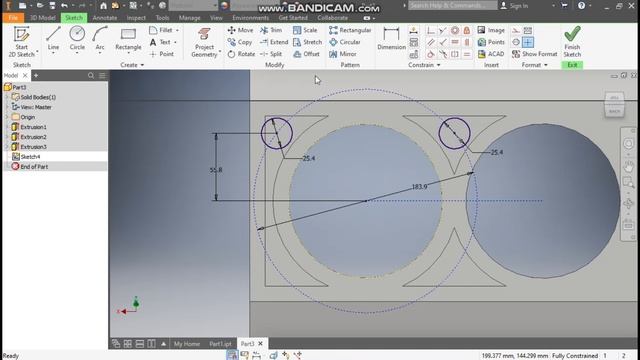Apply the Fillet tool
Screen dimensions: 640x360
tap(162, 30)
